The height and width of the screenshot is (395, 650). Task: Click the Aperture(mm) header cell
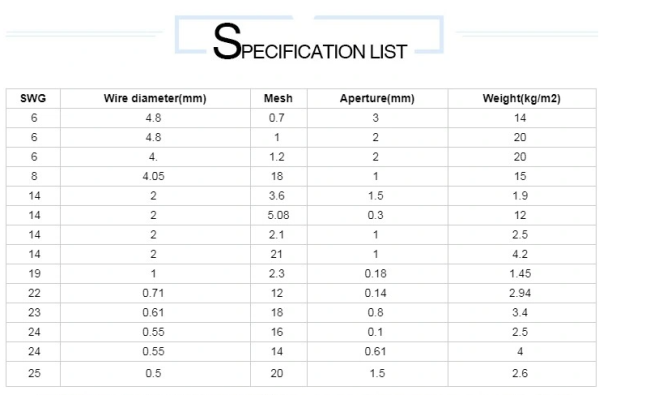377,99
